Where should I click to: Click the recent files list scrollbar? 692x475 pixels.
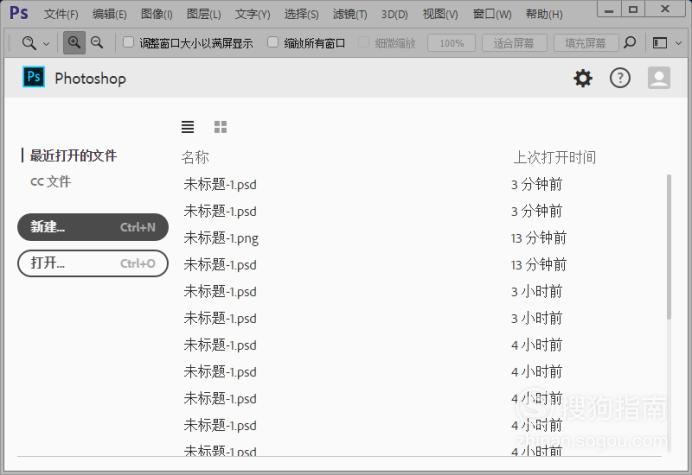[669, 246]
